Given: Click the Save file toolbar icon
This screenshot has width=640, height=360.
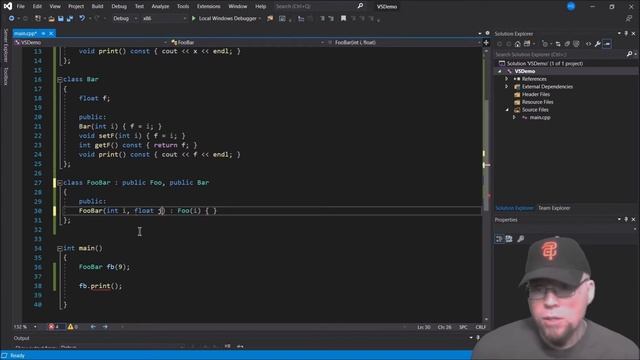Looking at the screenshot, I should [60, 18].
